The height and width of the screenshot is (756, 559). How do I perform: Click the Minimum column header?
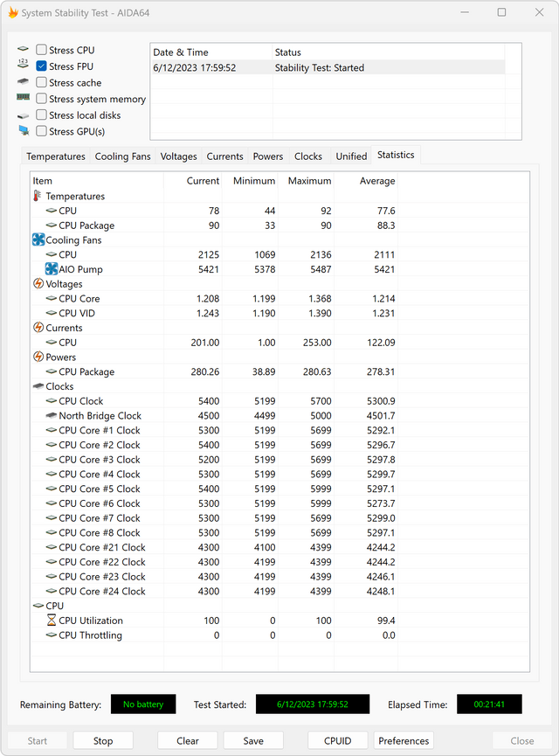point(250,181)
